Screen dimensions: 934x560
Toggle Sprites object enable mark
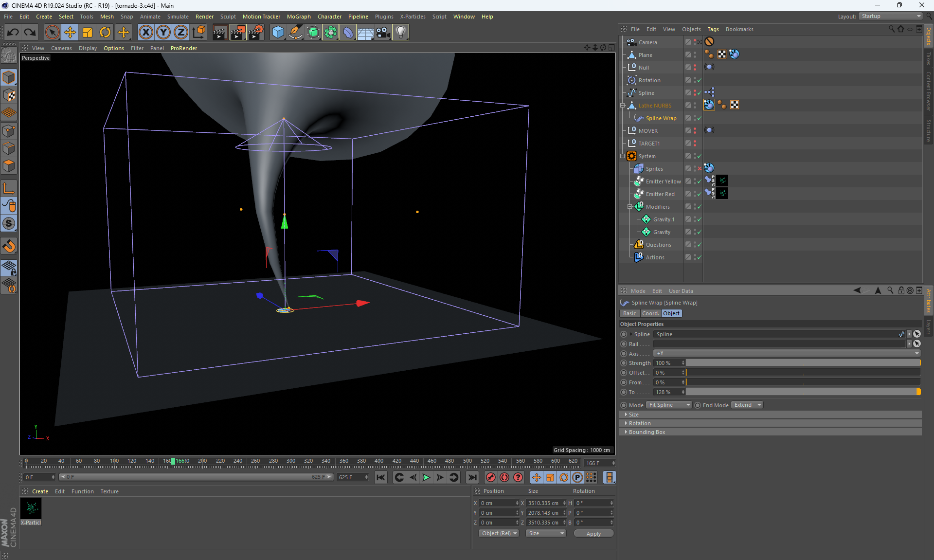click(700, 169)
